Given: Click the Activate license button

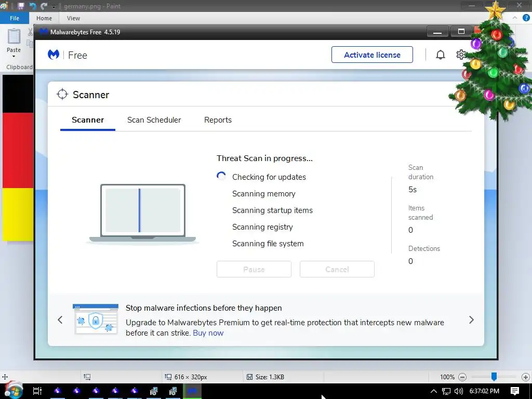Looking at the screenshot, I should click(x=372, y=55).
